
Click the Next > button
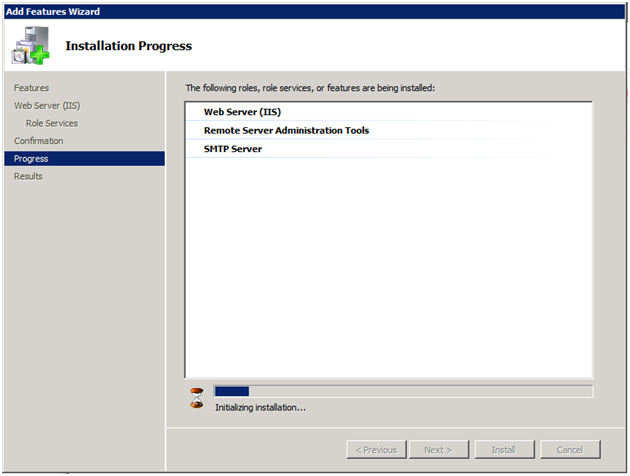(439, 450)
